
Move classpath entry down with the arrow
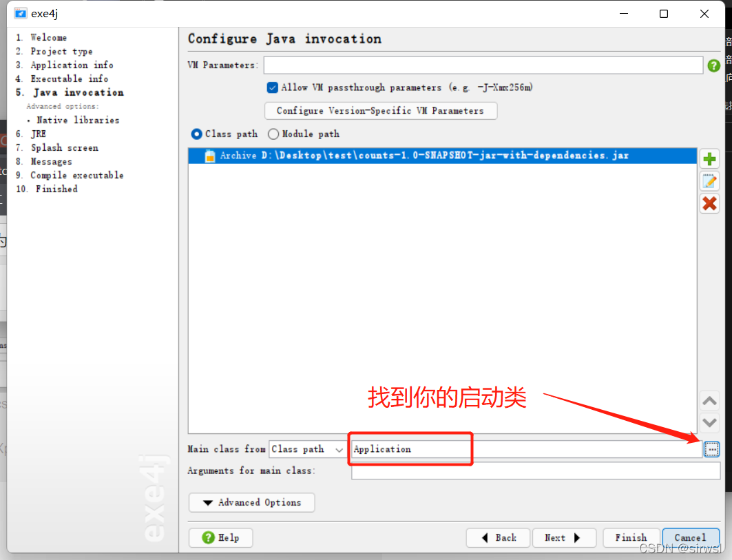click(709, 423)
